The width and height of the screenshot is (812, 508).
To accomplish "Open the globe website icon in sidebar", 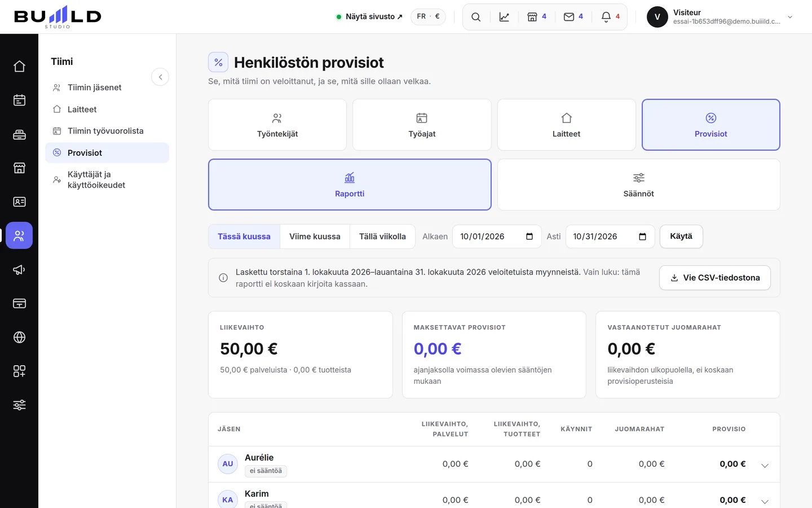I will (19, 338).
